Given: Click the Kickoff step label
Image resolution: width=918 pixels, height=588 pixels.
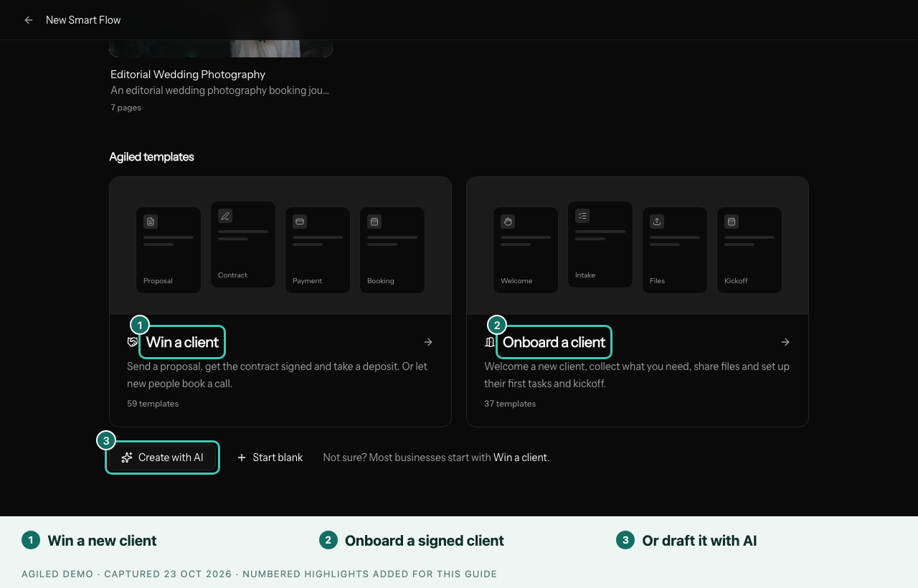Looking at the screenshot, I should coord(736,281).
